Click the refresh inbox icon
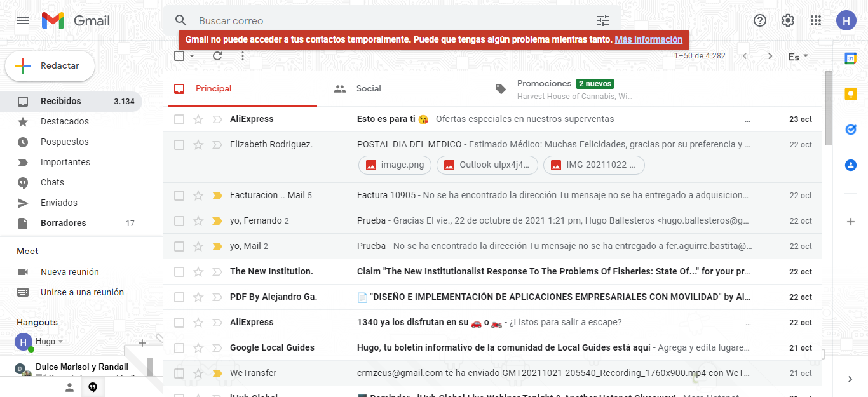The width and height of the screenshot is (868, 397). point(217,56)
